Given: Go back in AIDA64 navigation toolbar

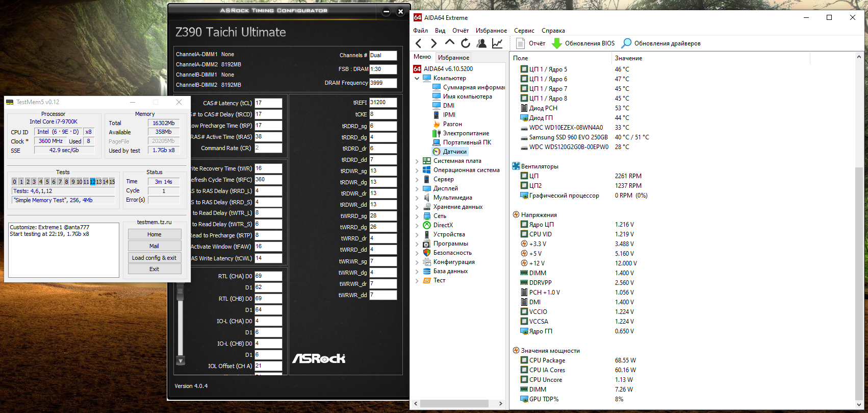Looking at the screenshot, I should point(419,43).
